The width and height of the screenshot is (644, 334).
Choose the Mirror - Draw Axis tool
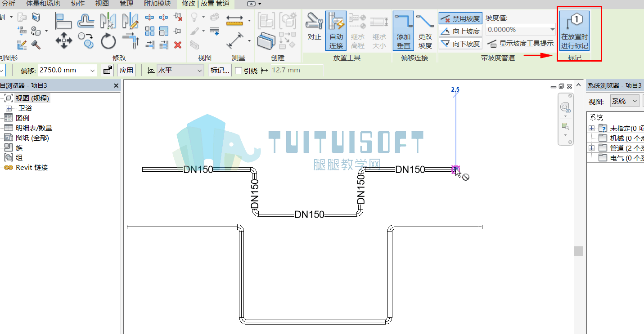pyautogui.click(x=131, y=21)
